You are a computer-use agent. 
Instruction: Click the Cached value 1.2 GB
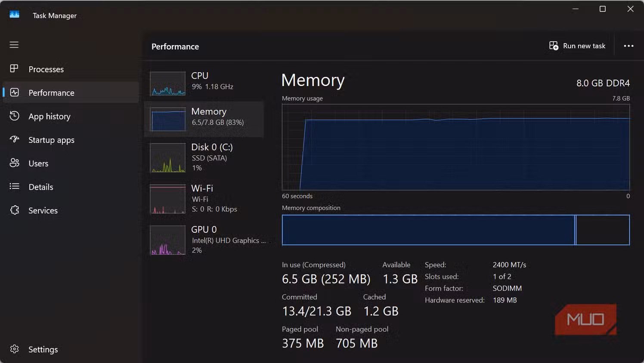381,311
